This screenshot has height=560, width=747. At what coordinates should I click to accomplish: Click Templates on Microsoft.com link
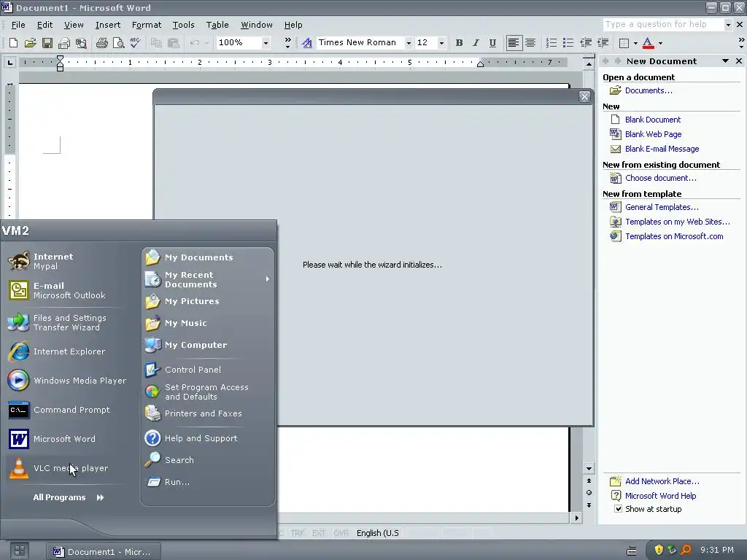[674, 236]
